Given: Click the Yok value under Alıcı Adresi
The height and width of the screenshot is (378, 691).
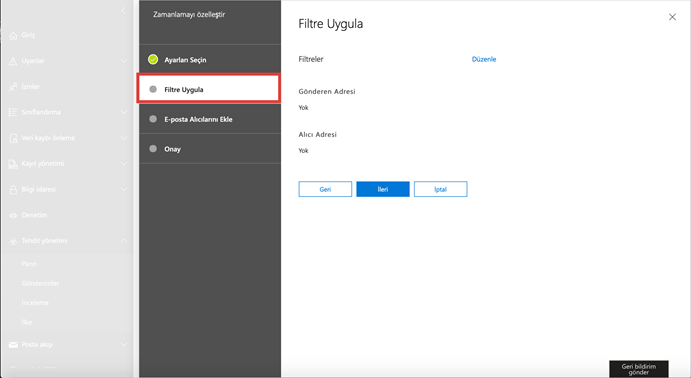Looking at the screenshot, I should [304, 151].
